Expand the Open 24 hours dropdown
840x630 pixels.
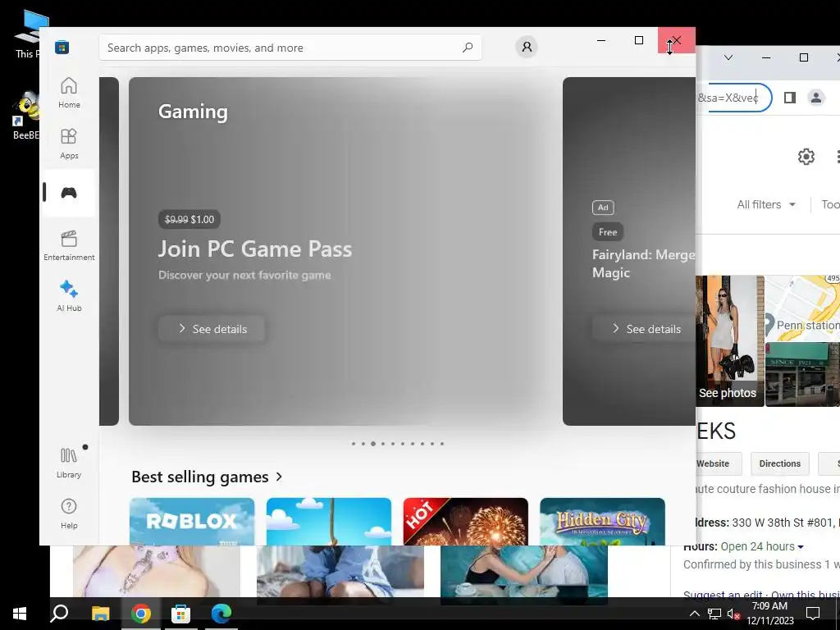(x=762, y=546)
